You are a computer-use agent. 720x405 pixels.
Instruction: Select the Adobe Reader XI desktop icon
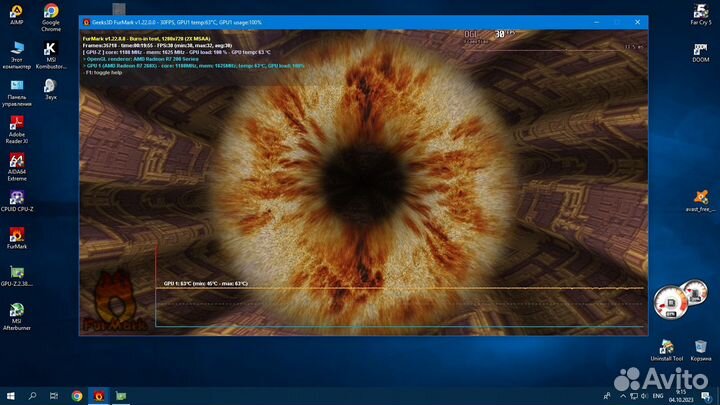17,130
